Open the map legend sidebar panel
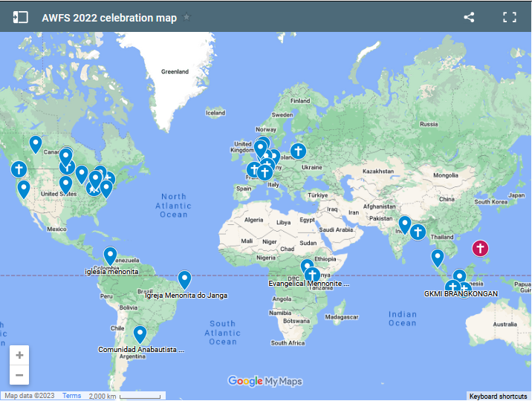532x401 pixels. click(x=21, y=17)
